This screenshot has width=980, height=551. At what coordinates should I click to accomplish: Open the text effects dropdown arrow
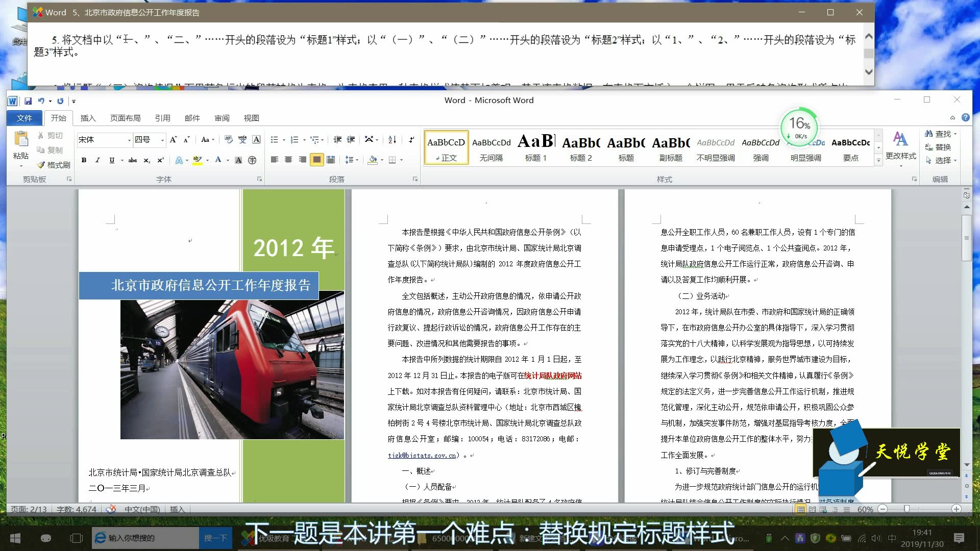coord(187,160)
